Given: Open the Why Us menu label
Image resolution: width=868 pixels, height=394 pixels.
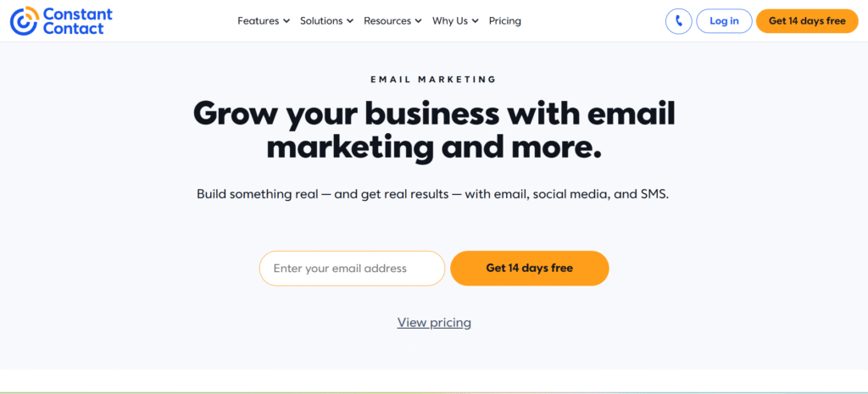Looking at the screenshot, I should point(449,21).
